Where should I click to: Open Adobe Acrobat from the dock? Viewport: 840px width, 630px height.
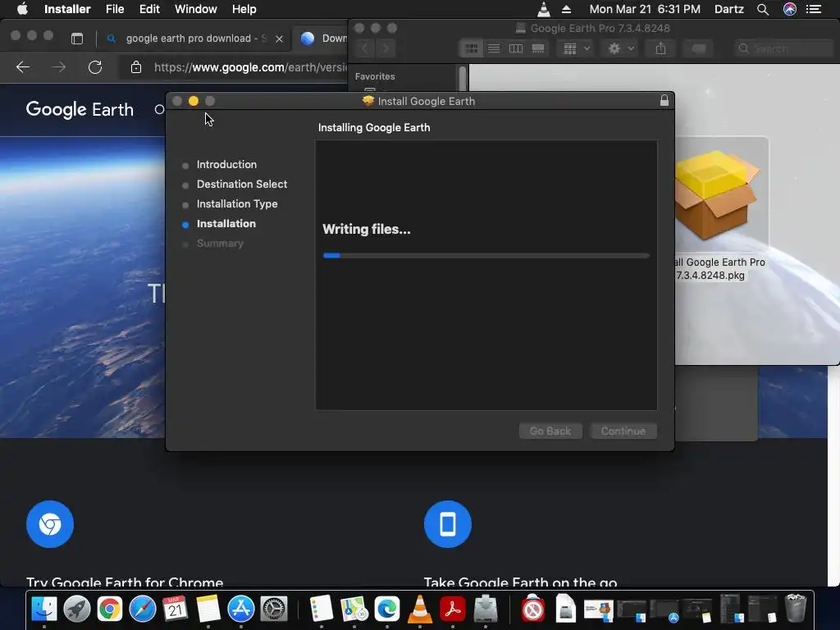453,609
